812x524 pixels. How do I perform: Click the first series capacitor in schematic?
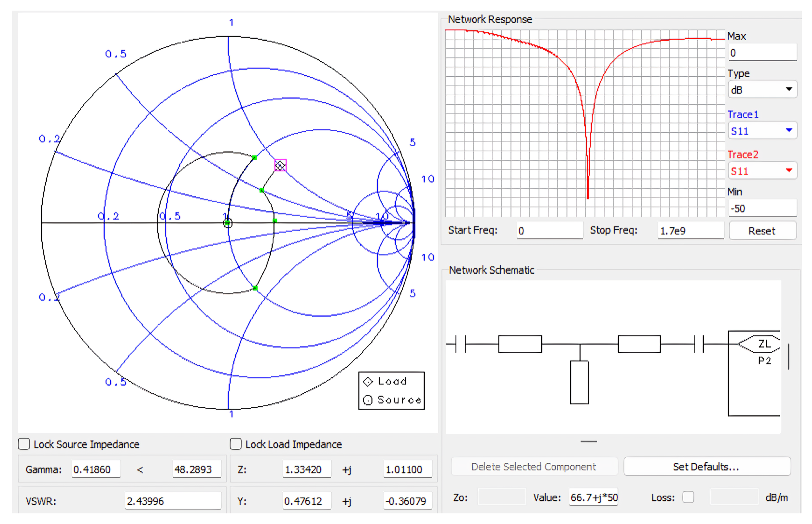[460, 344]
